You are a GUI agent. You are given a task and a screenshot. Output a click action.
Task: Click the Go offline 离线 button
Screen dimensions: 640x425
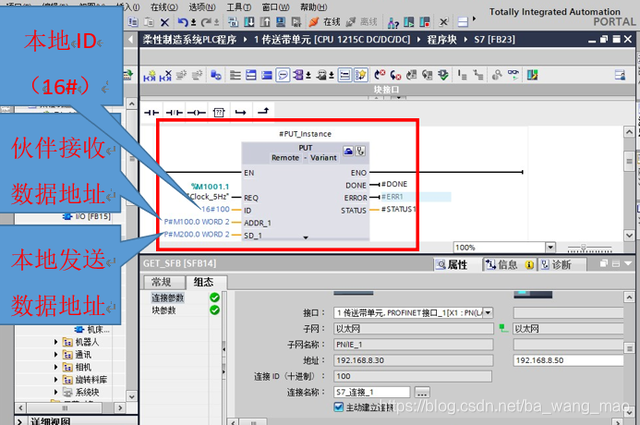[362, 22]
